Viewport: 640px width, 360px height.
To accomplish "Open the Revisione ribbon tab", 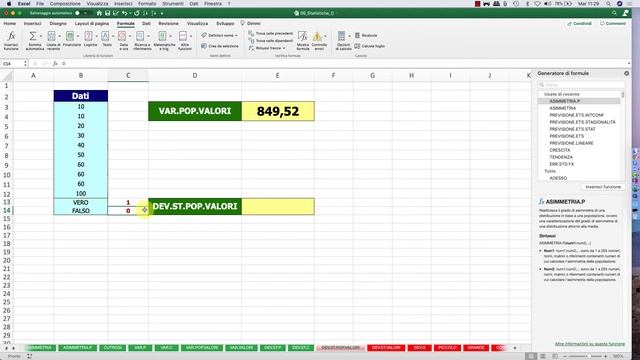I will (169, 24).
